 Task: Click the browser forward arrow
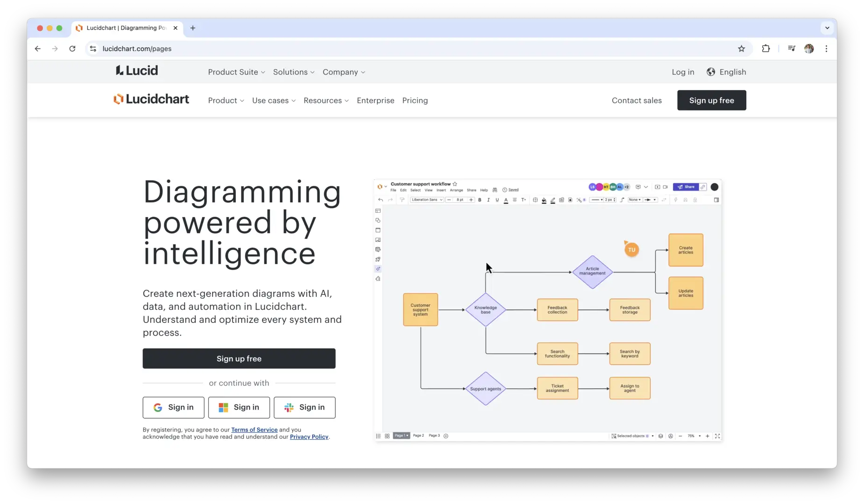(x=55, y=49)
